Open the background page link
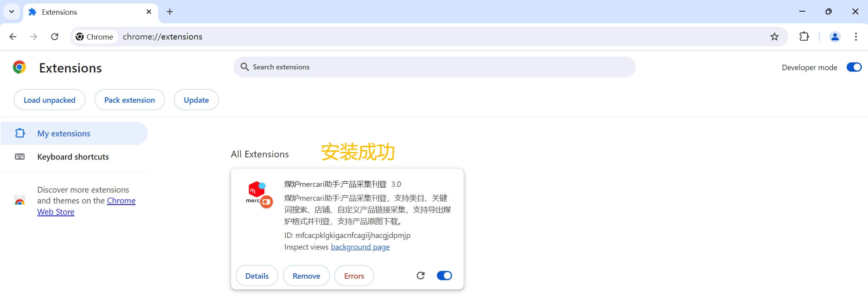The height and width of the screenshot is (305, 868). coord(360,247)
